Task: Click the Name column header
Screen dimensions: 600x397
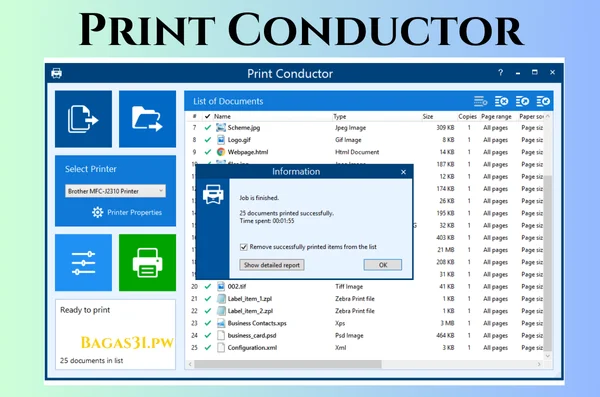Action: [222, 116]
